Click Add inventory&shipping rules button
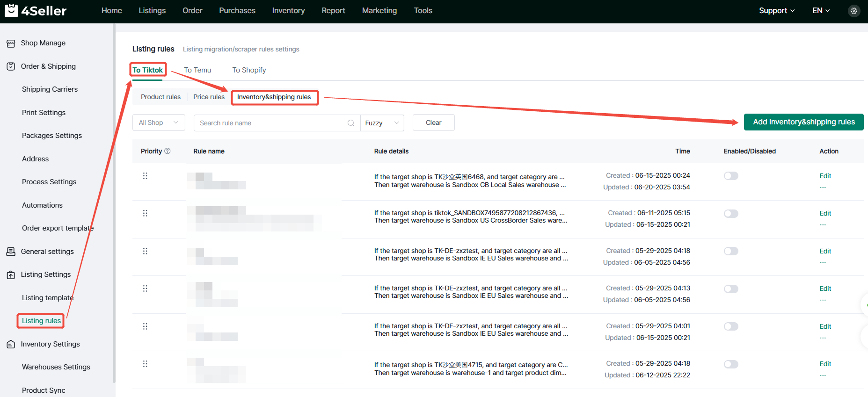This screenshot has height=397, width=868. [804, 122]
